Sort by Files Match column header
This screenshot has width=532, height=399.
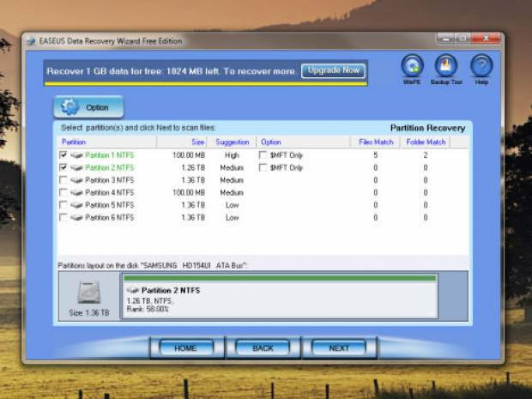(376, 142)
